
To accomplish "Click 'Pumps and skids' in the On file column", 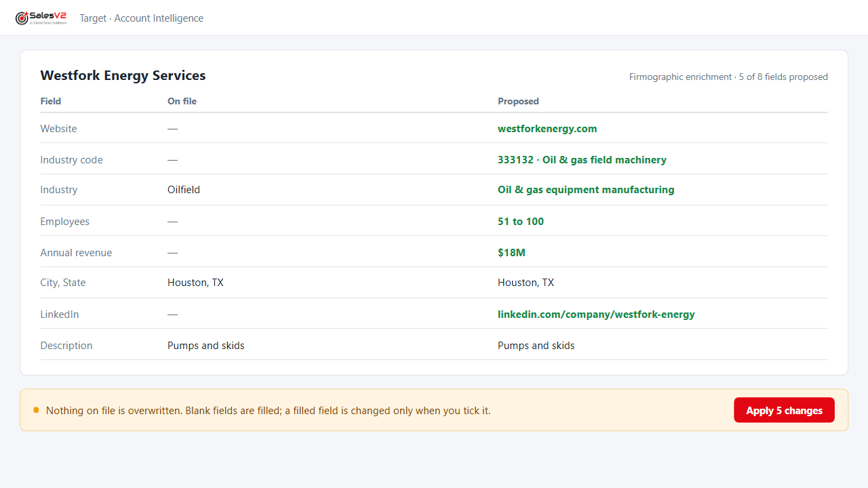I will click(205, 346).
